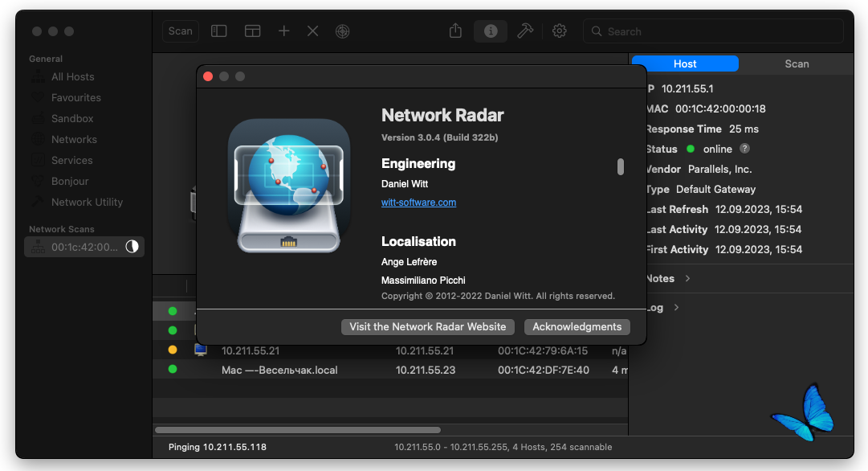Image resolution: width=868 pixels, height=471 pixels.
Task: Click the 4 Hosts, 254 scannable status text
Action: [x=562, y=447]
